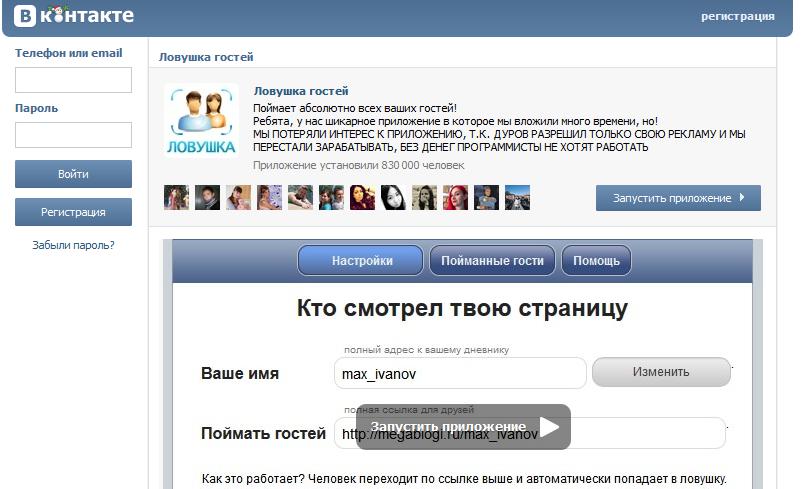805x489 pixels.
Task: Open the avatar of man in scarf
Action: pos(207,198)
